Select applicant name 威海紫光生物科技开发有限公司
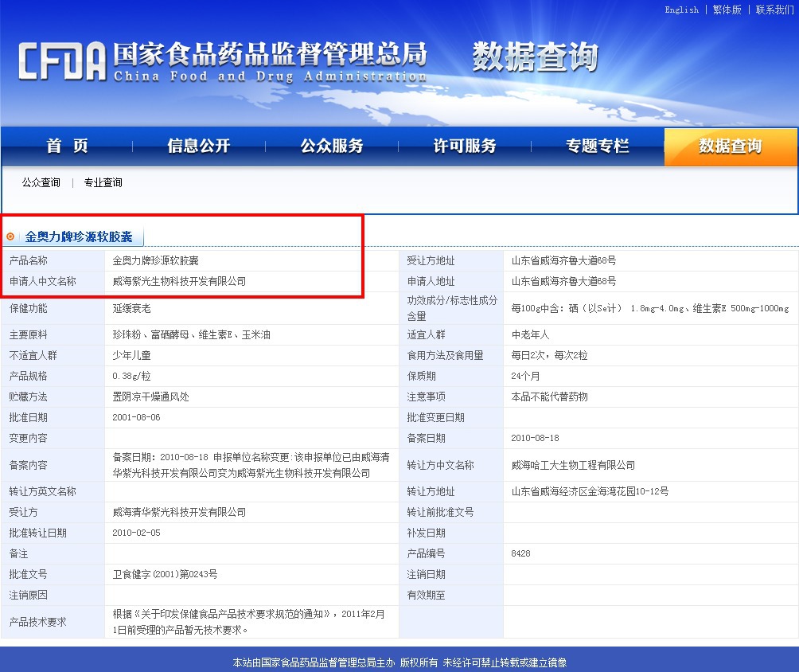The height and width of the screenshot is (672, 799). 179,281
